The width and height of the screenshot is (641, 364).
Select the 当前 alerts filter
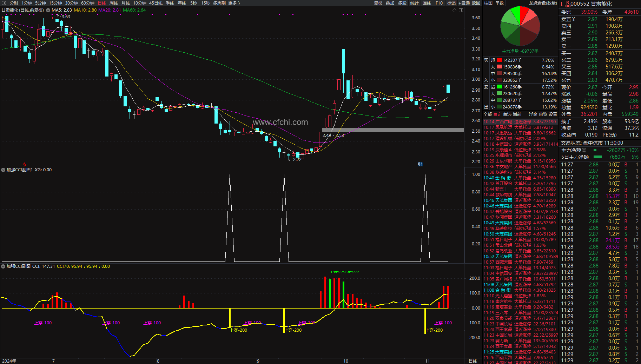click(x=517, y=114)
